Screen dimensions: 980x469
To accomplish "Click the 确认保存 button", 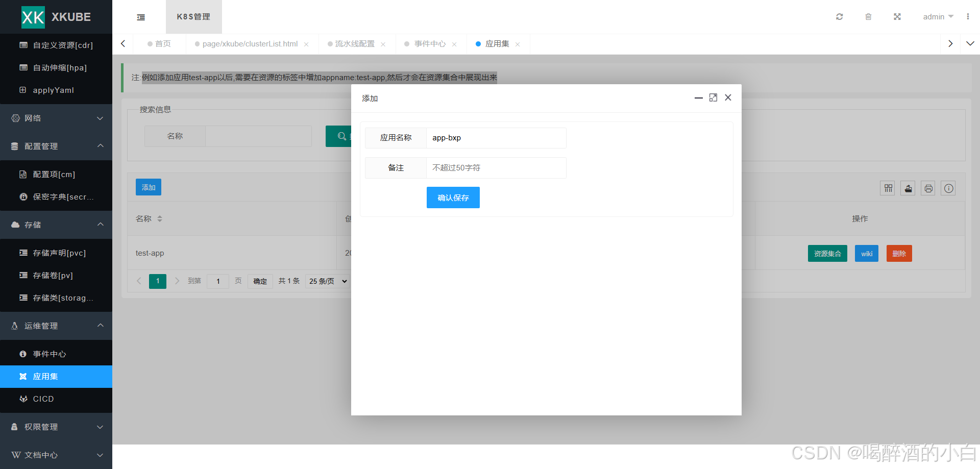I will (453, 198).
